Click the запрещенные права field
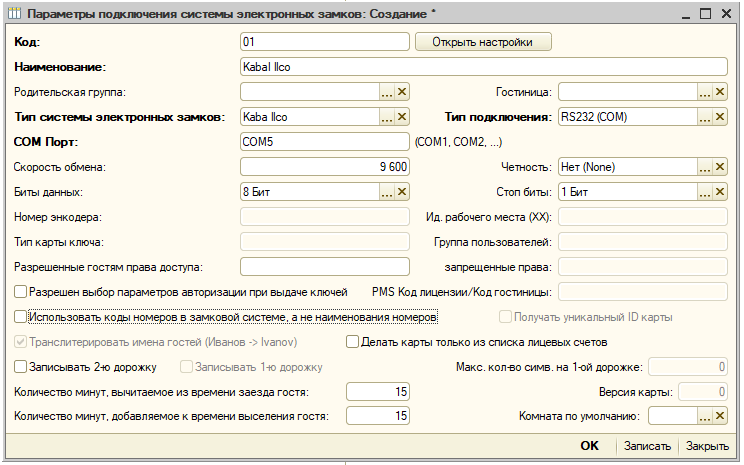This screenshot has width=744, height=465. tap(642, 267)
